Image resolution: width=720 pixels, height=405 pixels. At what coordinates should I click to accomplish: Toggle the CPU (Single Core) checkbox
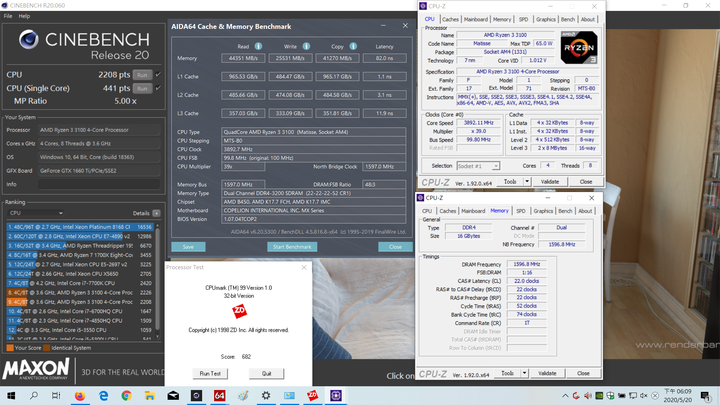[x=158, y=88]
